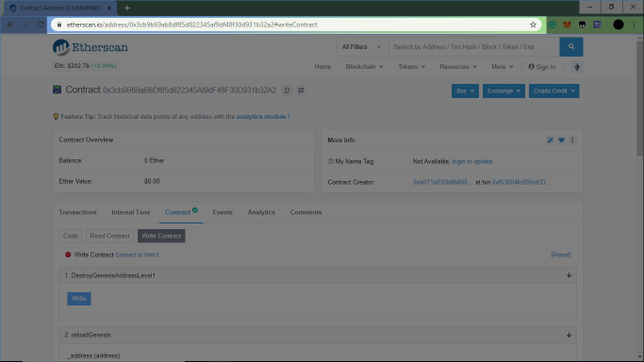644x362 pixels.
Task: View the site padlock security info
Action: click(x=59, y=25)
